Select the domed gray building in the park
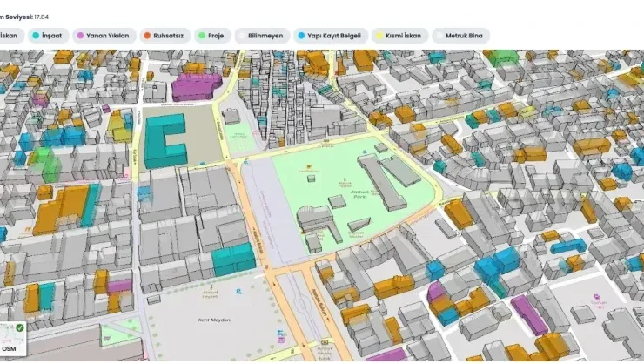Image resolution: width=644 pixels, height=364 pixels. tap(315, 219)
